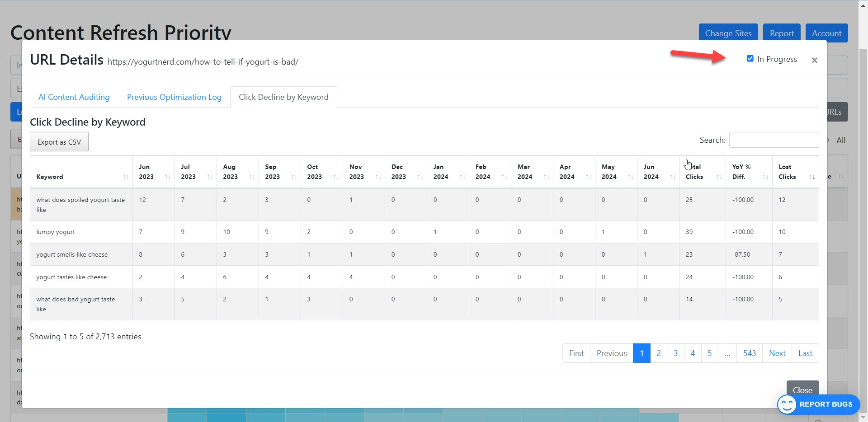Click the -87.50 YoY % Diff. value
Viewport: 868px width, 422px height.
pyautogui.click(x=741, y=254)
